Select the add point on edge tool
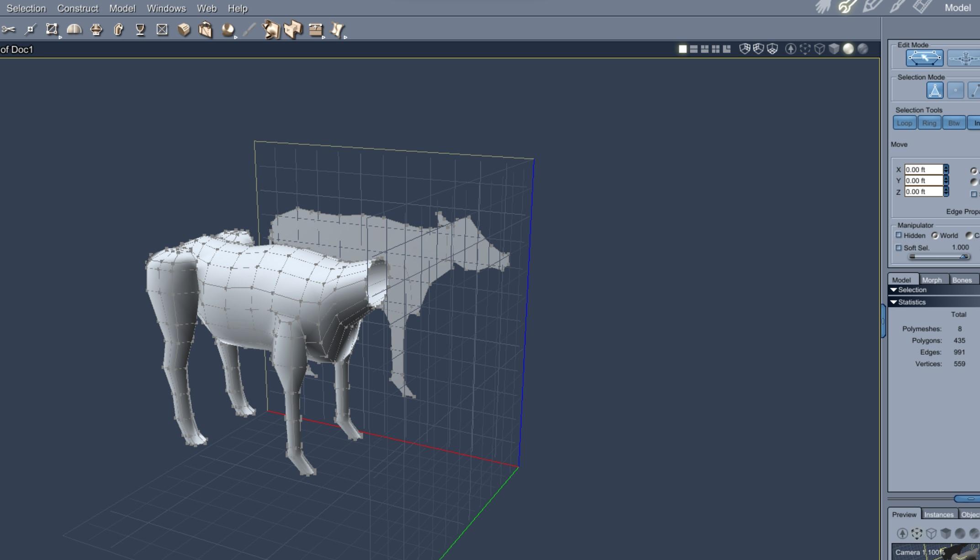980x560 pixels. [x=30, y=30]
